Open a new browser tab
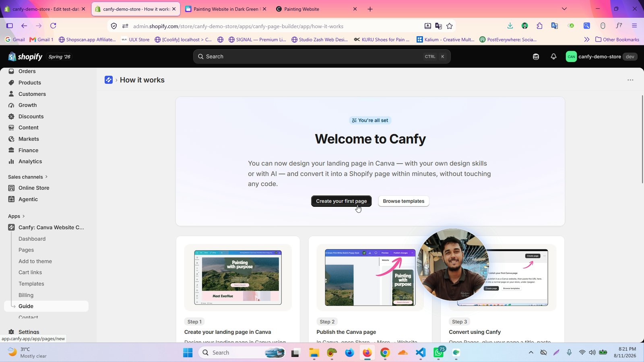 pyautogui.click(x=370, y=9)
